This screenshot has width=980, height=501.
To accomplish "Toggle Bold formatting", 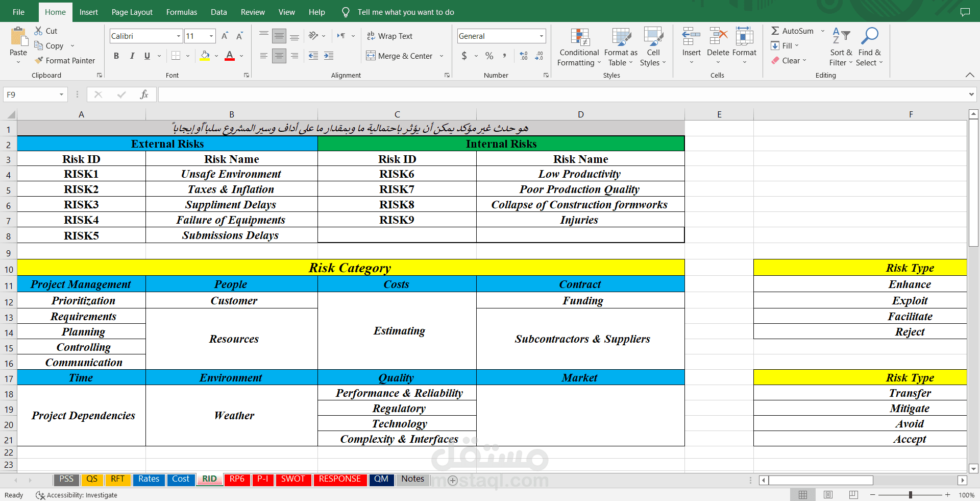I will pyautogui.click(x=116, y=56).
